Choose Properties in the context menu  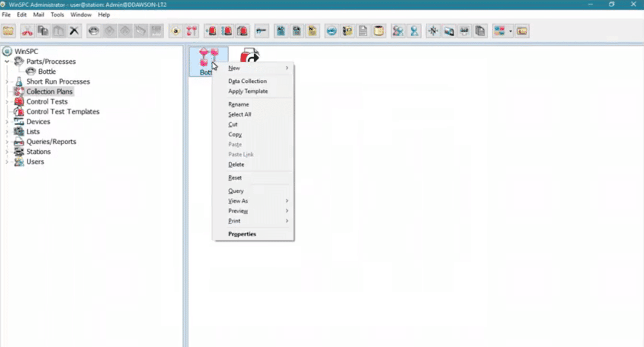[242, 234]
